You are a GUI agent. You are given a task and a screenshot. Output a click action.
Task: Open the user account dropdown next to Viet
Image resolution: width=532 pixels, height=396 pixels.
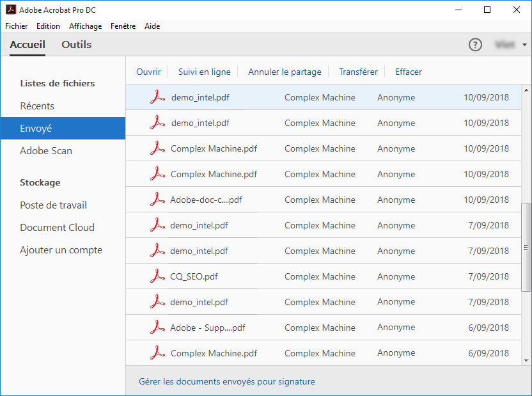[x=524, y=45]
